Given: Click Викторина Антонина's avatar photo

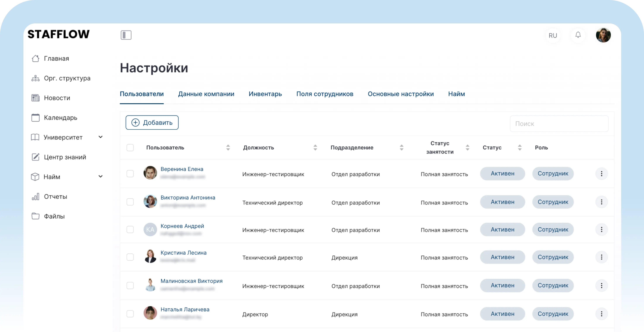Looking at the screenshot, I should pos(150,201).
